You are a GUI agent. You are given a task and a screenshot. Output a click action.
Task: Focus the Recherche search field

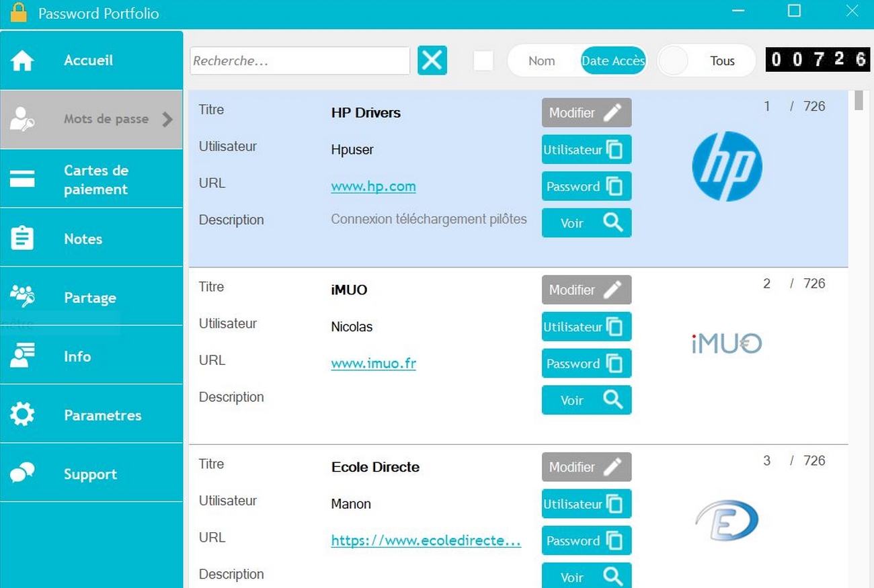point(299,61)
